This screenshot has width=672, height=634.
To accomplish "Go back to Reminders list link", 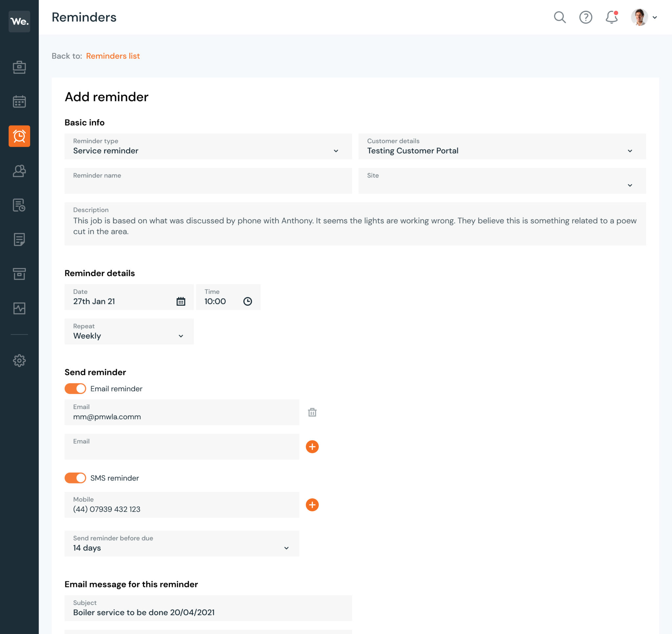I will [x=113, y=56].
